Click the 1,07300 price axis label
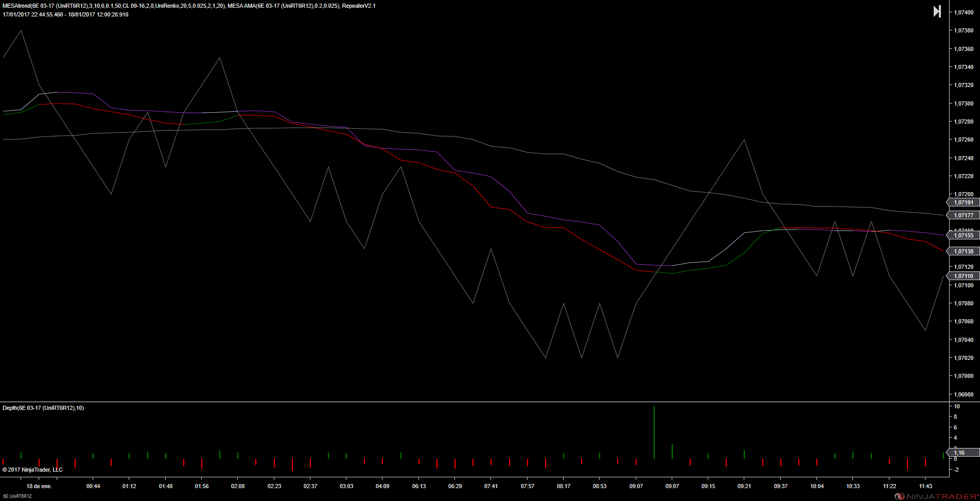 (964, 103)
